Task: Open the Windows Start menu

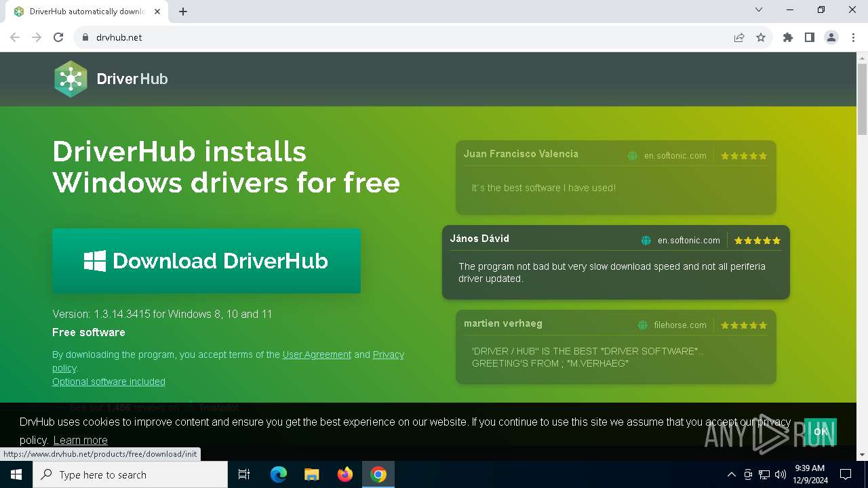Action: click(16, 474)
